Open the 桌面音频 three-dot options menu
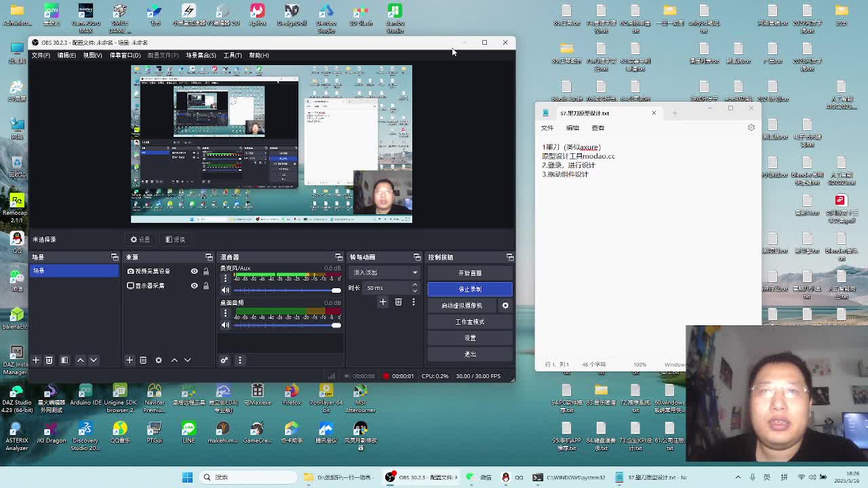This screenshot has width=868, height=488. coord(225,314)
